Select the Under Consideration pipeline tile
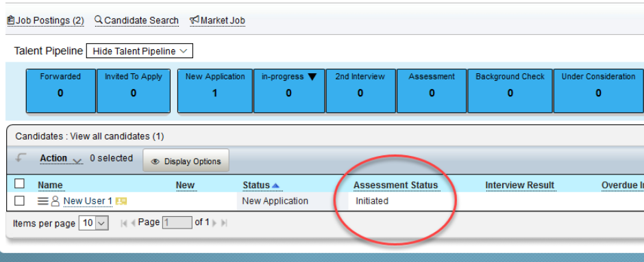 pyautogui.click(x=598, y=90)
